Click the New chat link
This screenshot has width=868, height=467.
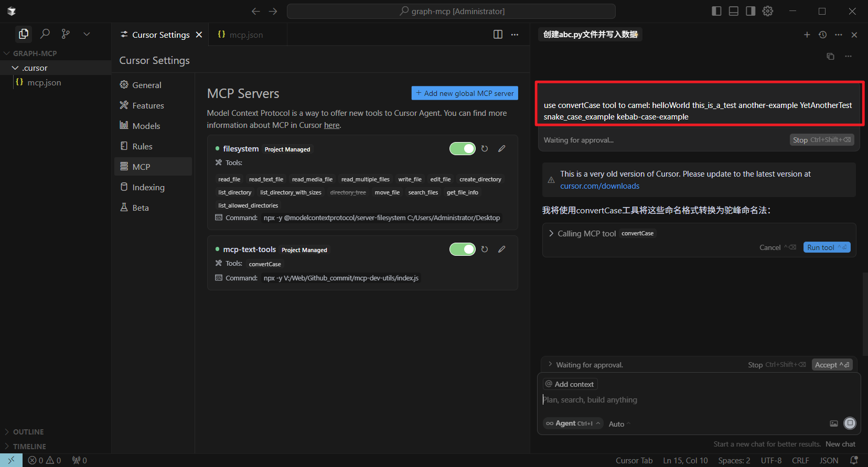click(840, 444)
